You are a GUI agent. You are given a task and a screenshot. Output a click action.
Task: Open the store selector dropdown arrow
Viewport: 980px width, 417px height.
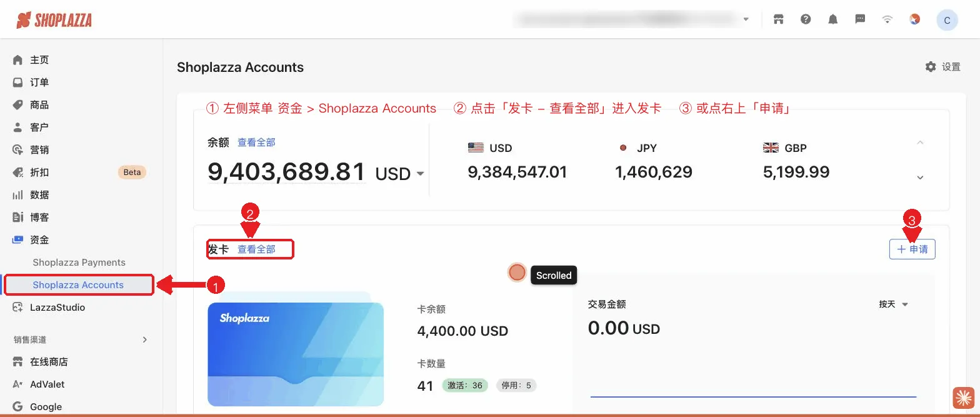pyautogui.click(x=746, y=19)
